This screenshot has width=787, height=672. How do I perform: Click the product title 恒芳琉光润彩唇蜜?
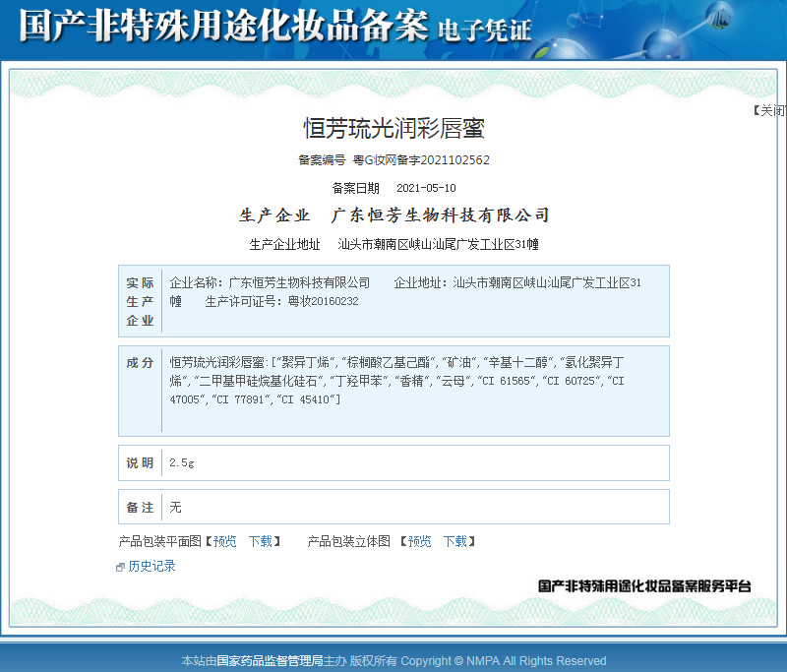click(x=393, y=129)
